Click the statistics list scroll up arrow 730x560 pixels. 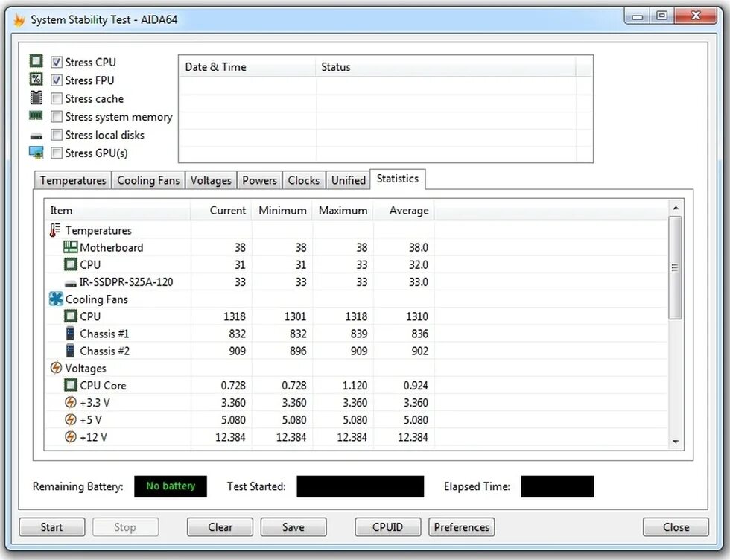(676, 208)
